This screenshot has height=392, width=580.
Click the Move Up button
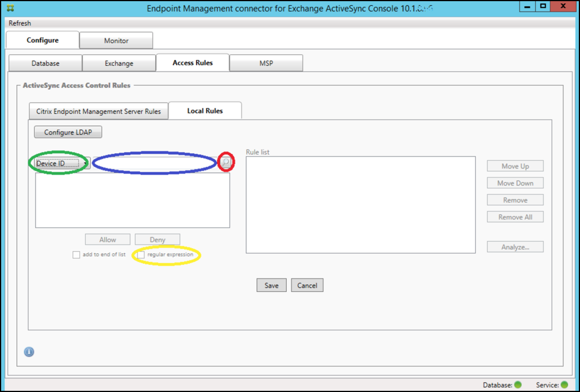[x=515, y=166]
